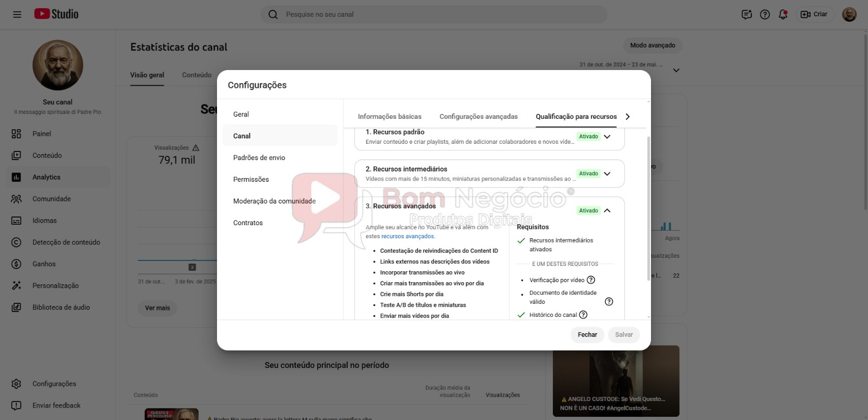Open Comunidade in the sidebar

pos(58,199)
